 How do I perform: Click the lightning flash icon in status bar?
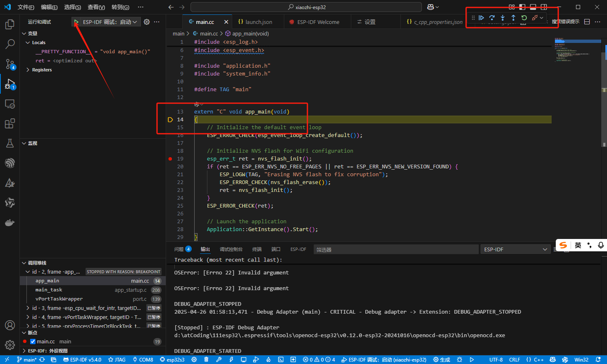[231, 360]
